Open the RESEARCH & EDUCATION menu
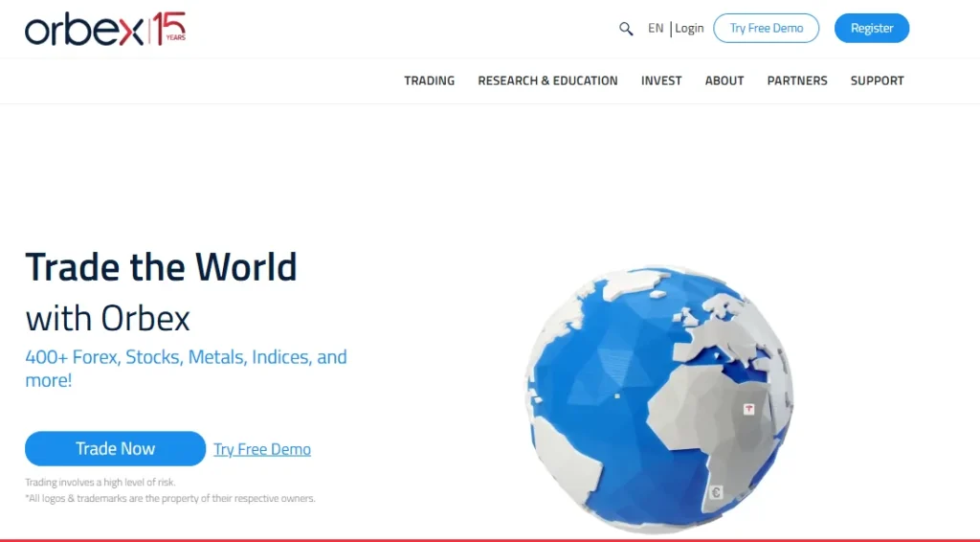 point(547,80)
